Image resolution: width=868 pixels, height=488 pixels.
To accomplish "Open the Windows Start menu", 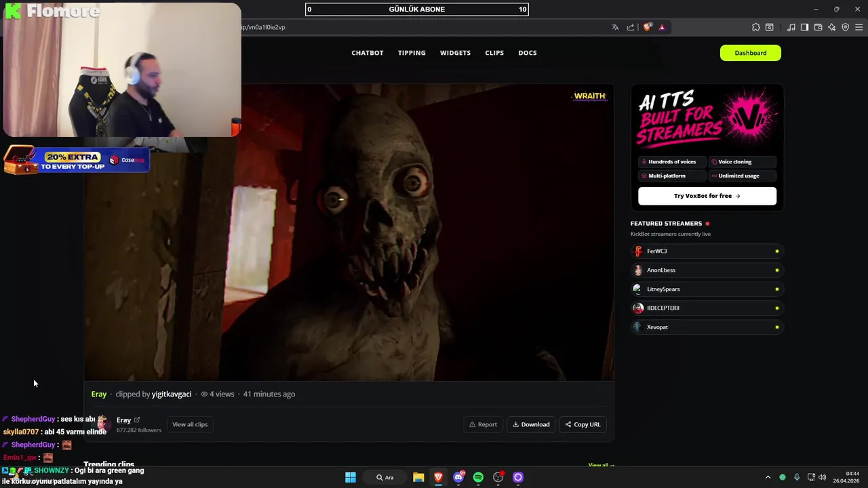I will click(351, 477).
